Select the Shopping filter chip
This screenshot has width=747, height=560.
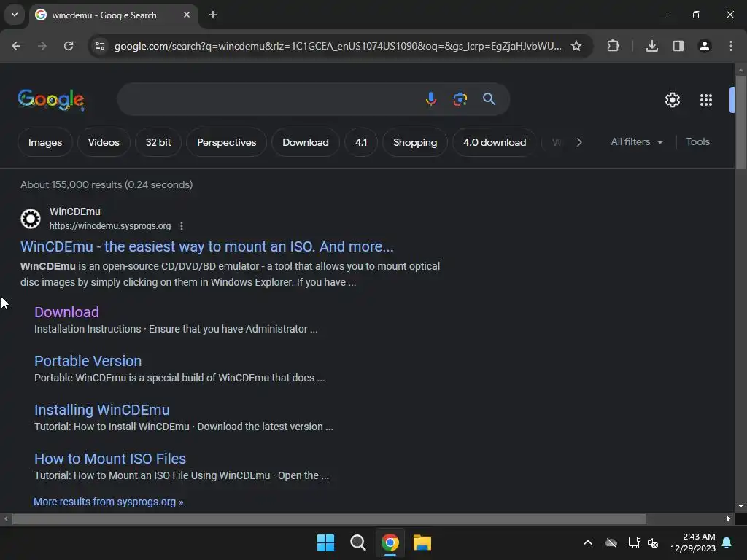(415, 142)
